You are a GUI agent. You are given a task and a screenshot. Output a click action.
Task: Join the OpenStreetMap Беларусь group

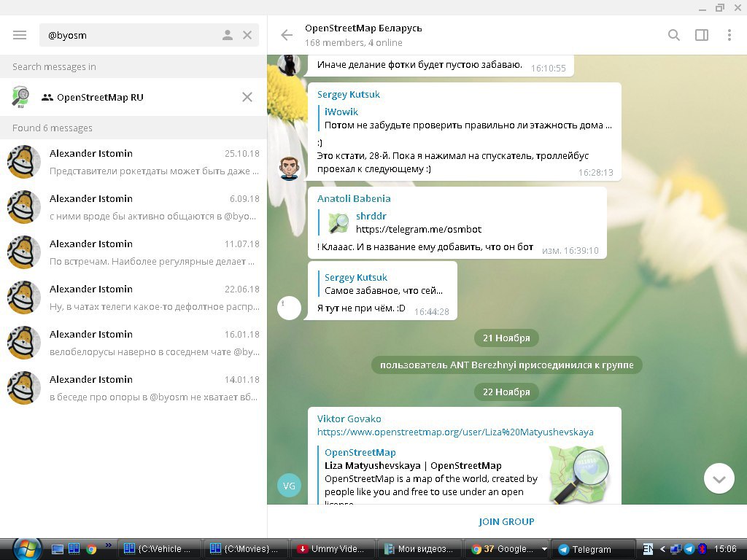tap(506, 521)
